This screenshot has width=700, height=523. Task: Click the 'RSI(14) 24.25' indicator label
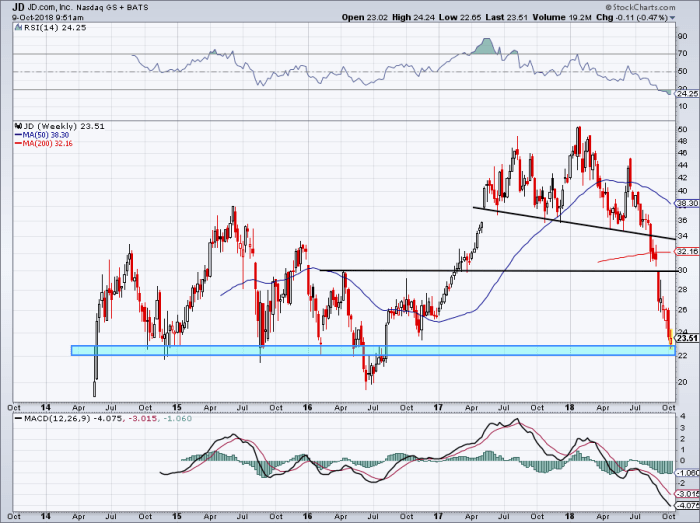coord(55,28)
